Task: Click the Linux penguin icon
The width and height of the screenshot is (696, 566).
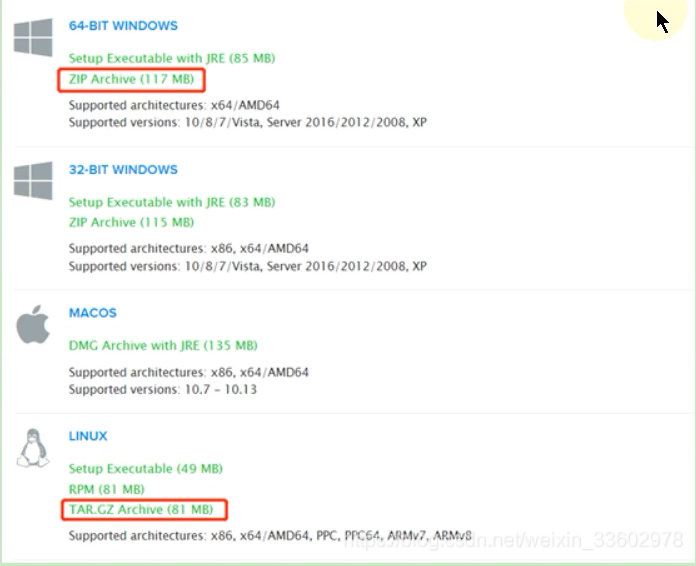Action: (33, 448)
